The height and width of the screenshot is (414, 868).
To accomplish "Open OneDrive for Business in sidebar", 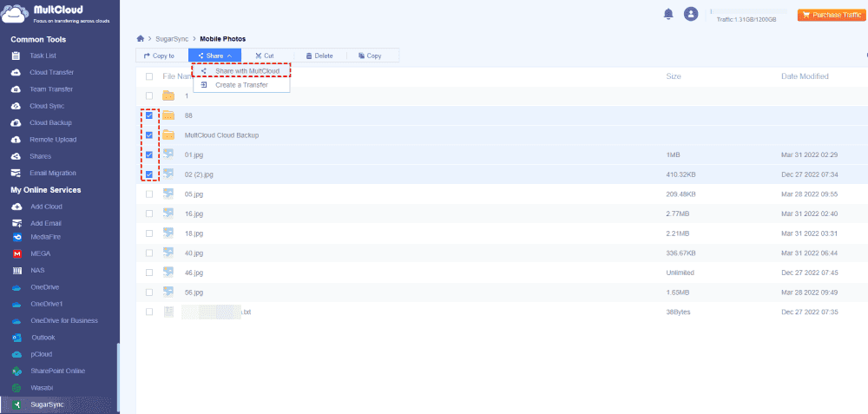I will click(64, 320).
